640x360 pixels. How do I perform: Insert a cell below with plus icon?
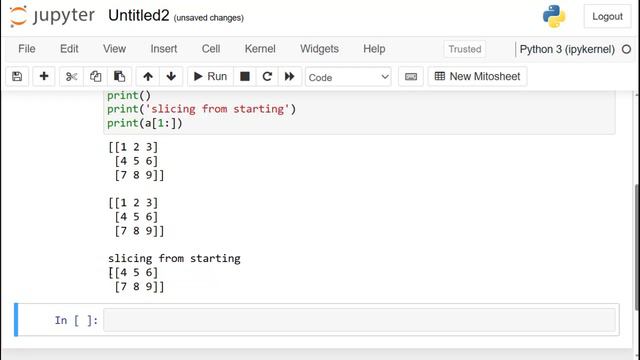pyautogui.click(x=44, y=76)
